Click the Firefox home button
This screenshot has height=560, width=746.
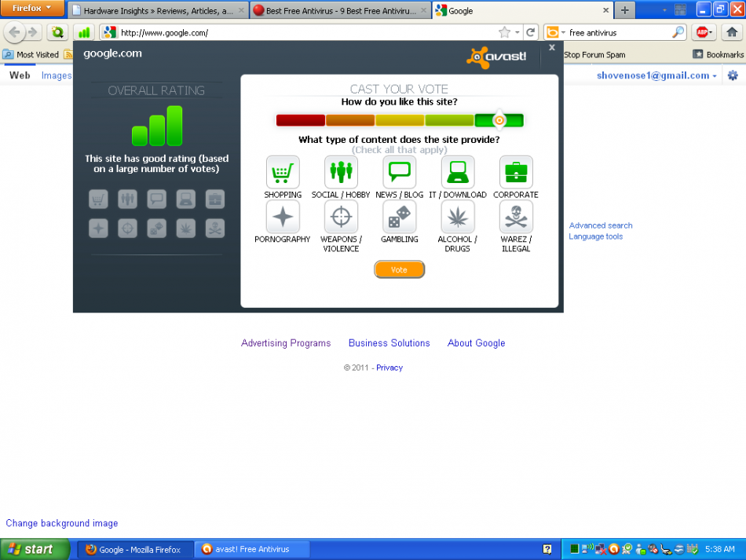[730, 32]
